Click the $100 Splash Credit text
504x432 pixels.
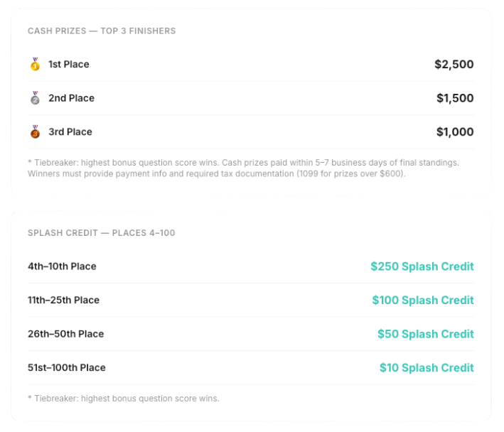pyautogui.click(x=423, y=300)
